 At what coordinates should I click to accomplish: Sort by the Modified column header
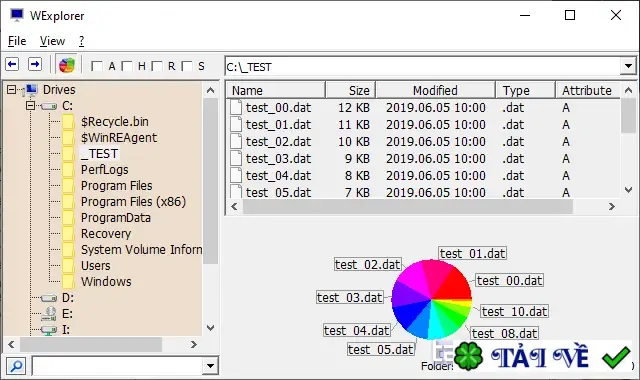435,90
